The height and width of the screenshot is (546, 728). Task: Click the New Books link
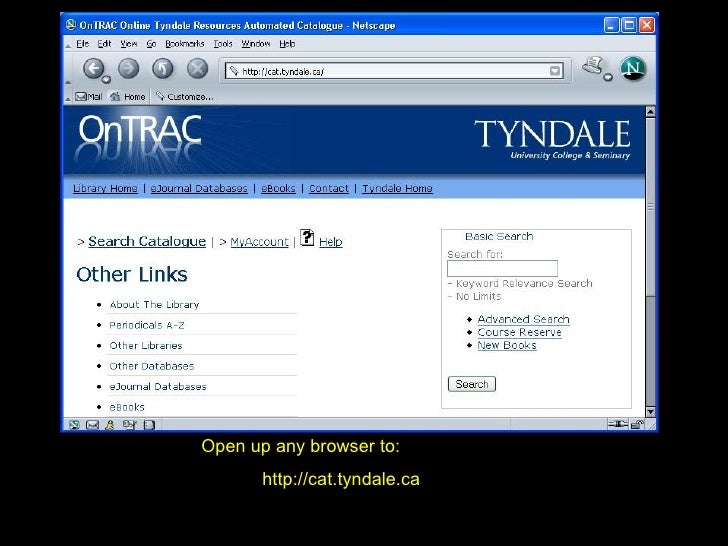pyautogui.click(x=507, y=345)
